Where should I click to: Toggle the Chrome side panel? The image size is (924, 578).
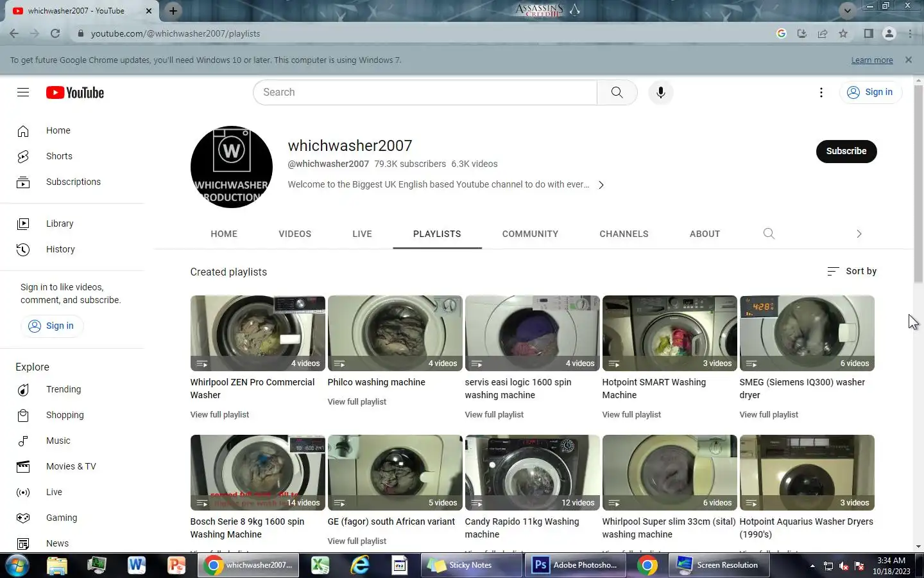click(868, 33)
